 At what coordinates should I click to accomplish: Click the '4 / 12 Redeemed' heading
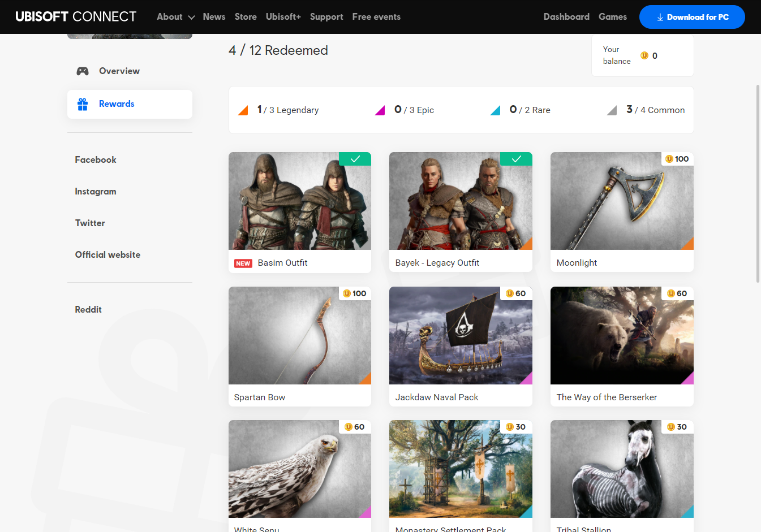(x=278, y=50)
